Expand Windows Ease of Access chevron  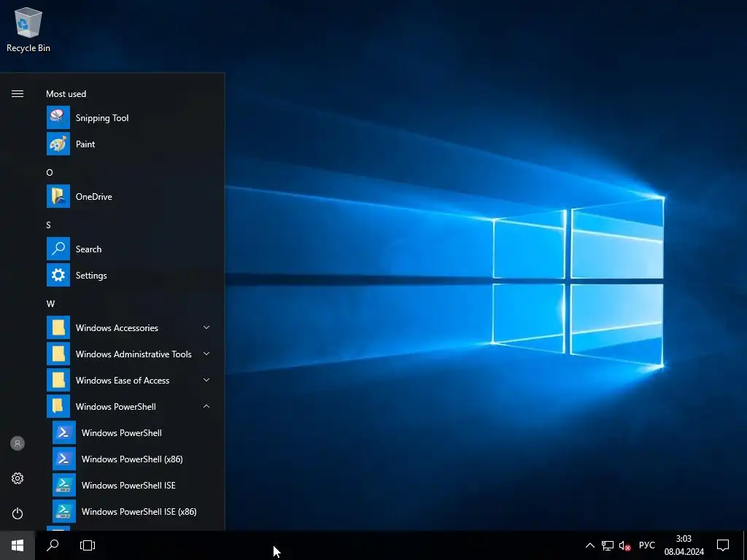pos(206,380)
